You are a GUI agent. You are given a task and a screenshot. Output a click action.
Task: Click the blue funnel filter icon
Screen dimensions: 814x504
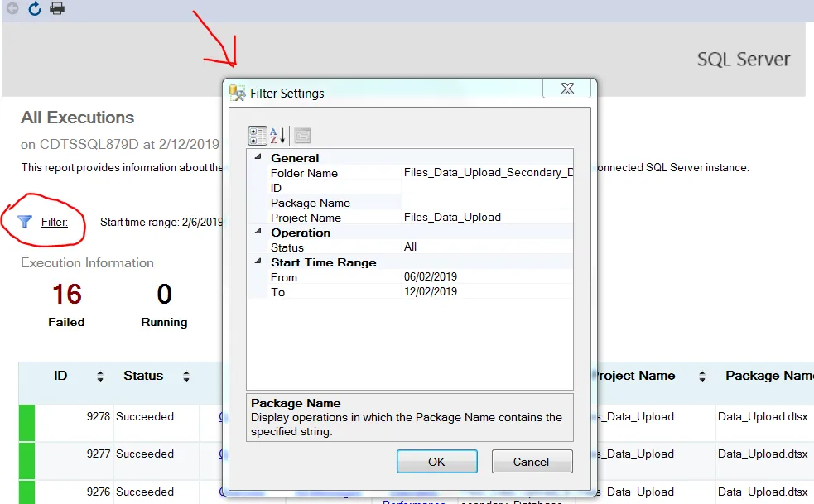click(x=24, y=222)
